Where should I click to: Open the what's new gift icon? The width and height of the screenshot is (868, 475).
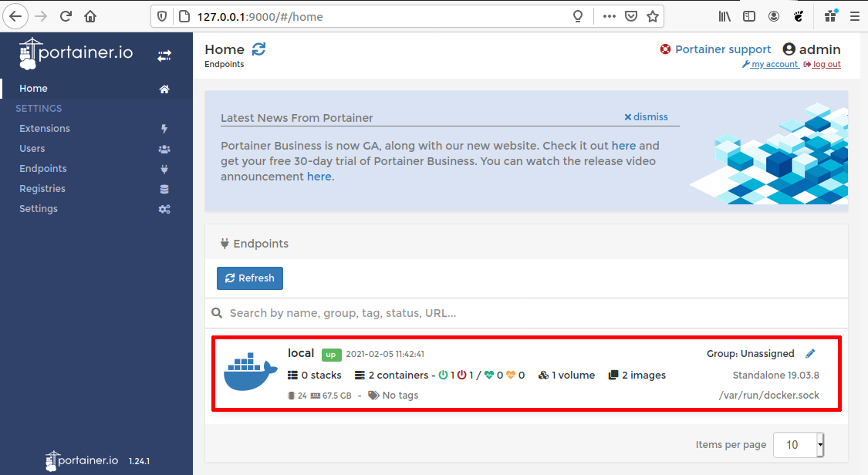(830, 15)
